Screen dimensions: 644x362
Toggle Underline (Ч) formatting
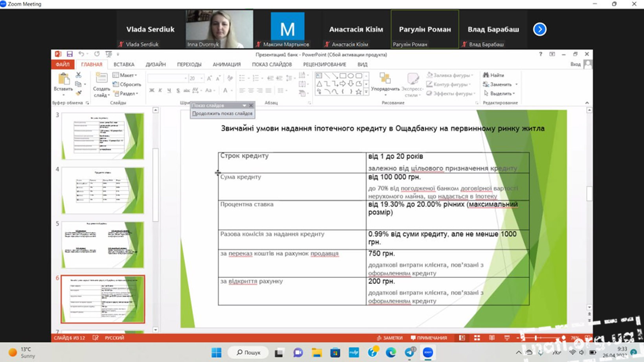(x=169, y=90)
